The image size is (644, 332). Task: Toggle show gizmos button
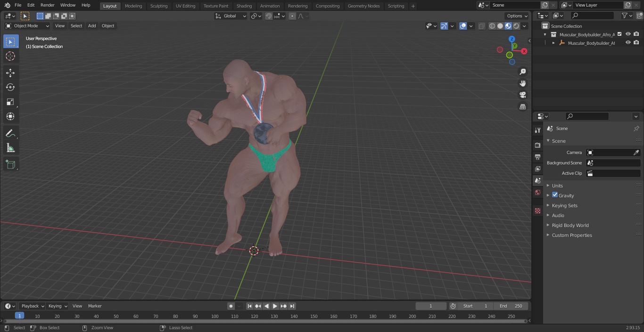click(444, 26)
